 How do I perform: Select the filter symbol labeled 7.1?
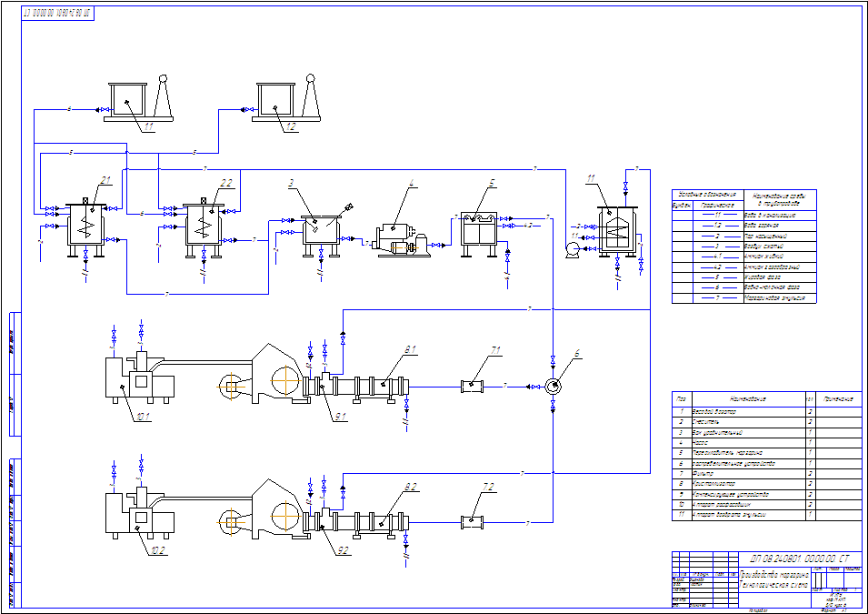[473, 387]
